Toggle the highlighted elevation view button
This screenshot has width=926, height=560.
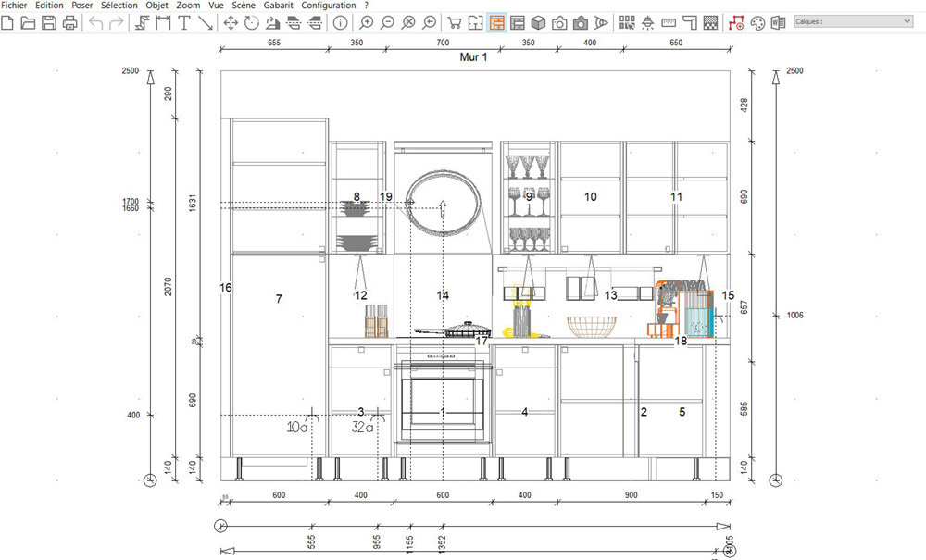[x=496, y=22]
